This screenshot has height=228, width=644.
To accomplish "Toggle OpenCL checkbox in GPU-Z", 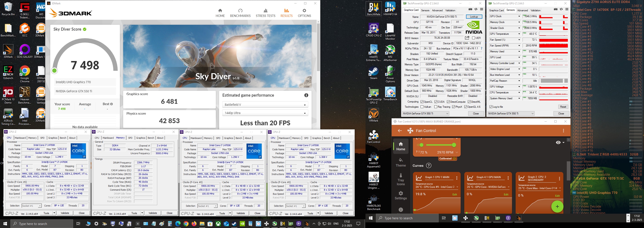I will pos(422,102).
